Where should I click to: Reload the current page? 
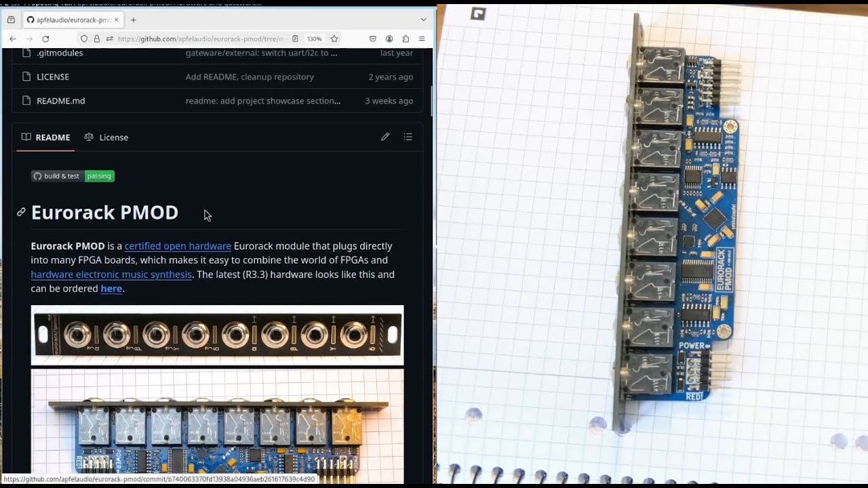(x=45, y=39)
